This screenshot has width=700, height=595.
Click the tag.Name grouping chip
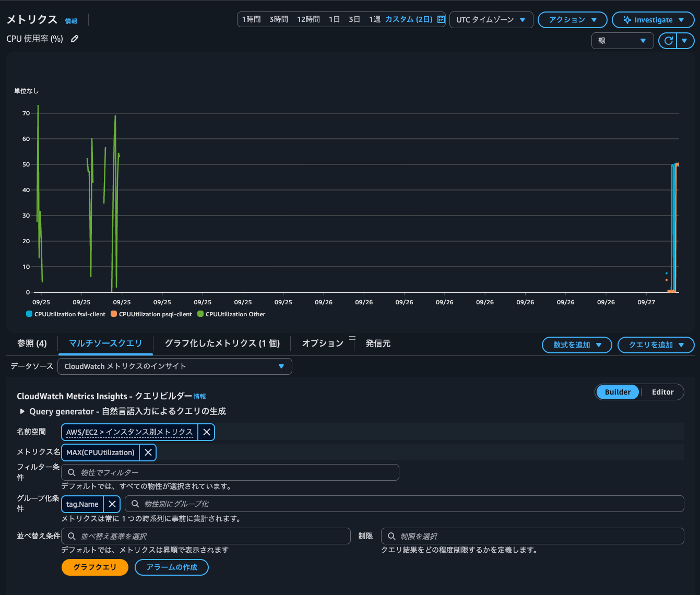pos(82,504)
